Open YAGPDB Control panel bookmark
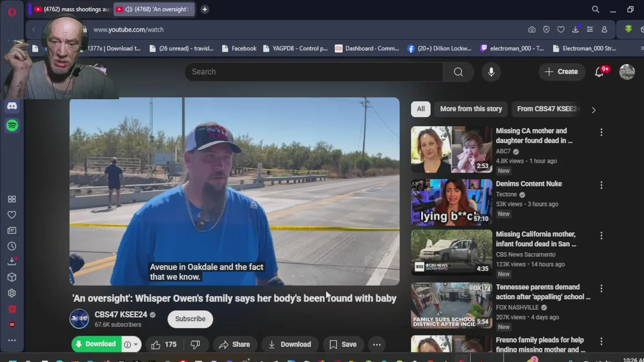 295,48
